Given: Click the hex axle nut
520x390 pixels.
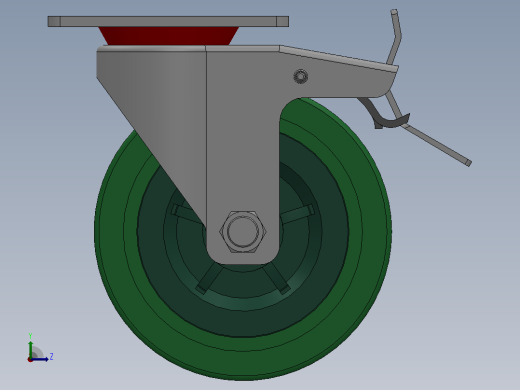Looking at the screenshot, I should point(243,231).
